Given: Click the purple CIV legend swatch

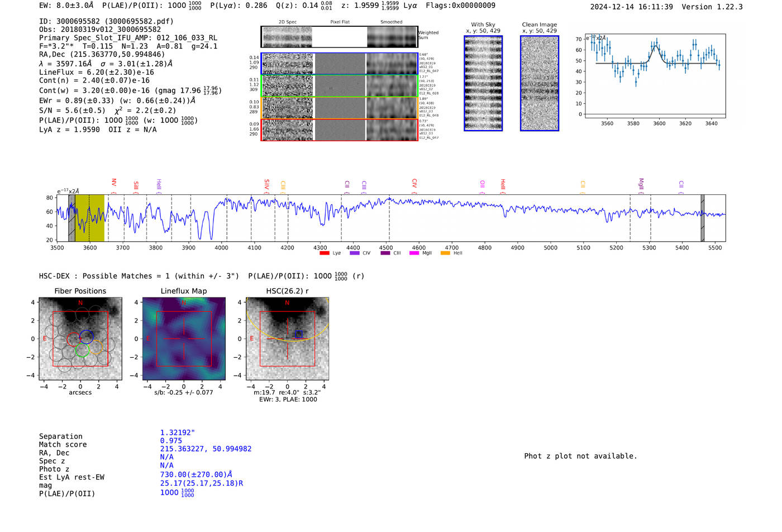Looking at the screenshot, I should point(355,253).
